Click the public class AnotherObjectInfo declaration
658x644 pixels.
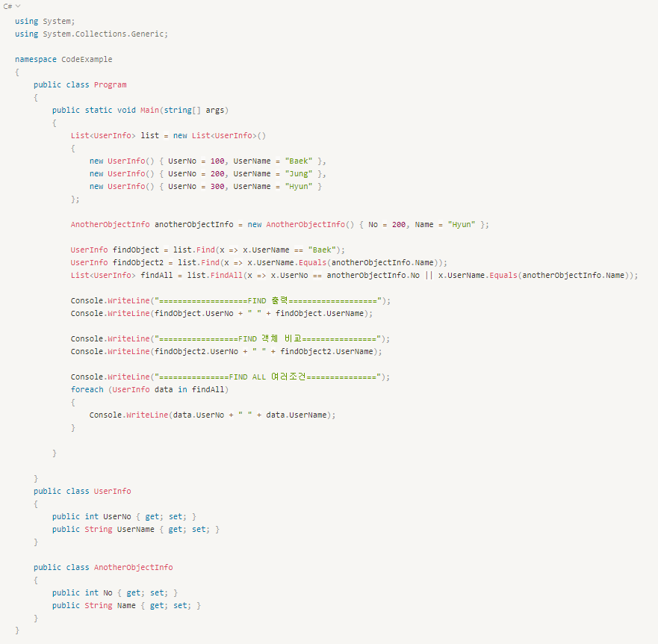pyautogui.click(x=103, y=567)
